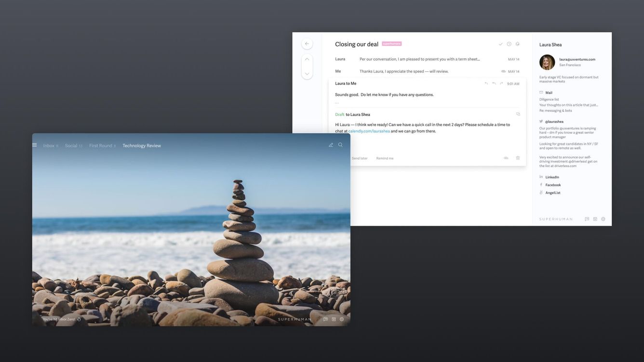Click the Send later button
Image resolution: width=644 pixels, height=362 pixels.
point(360,158)
